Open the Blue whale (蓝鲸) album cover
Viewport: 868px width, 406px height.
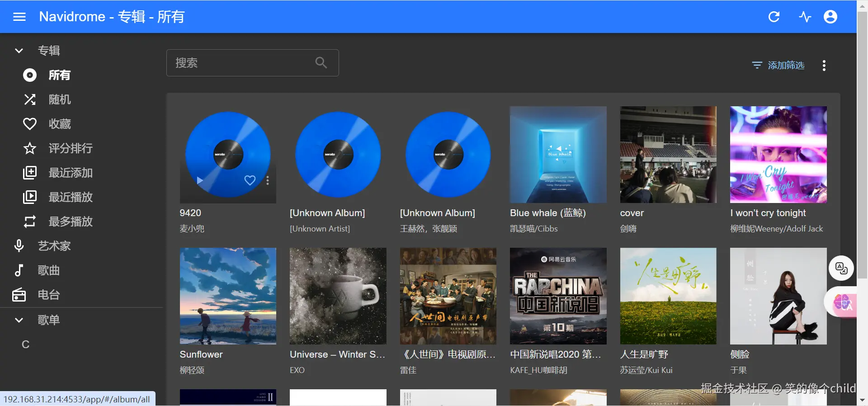point(558,155)
